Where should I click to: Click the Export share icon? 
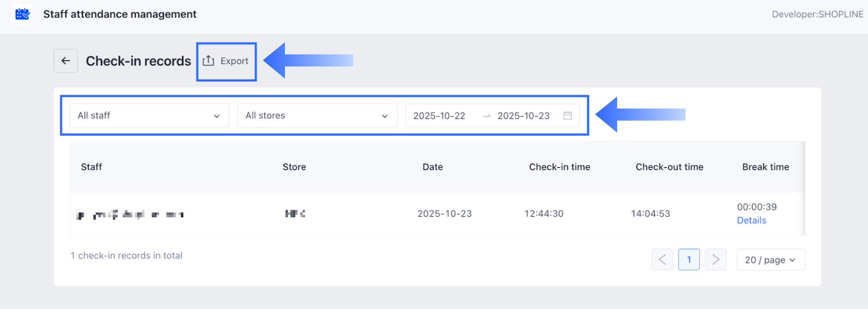click(x=208, y=61)
